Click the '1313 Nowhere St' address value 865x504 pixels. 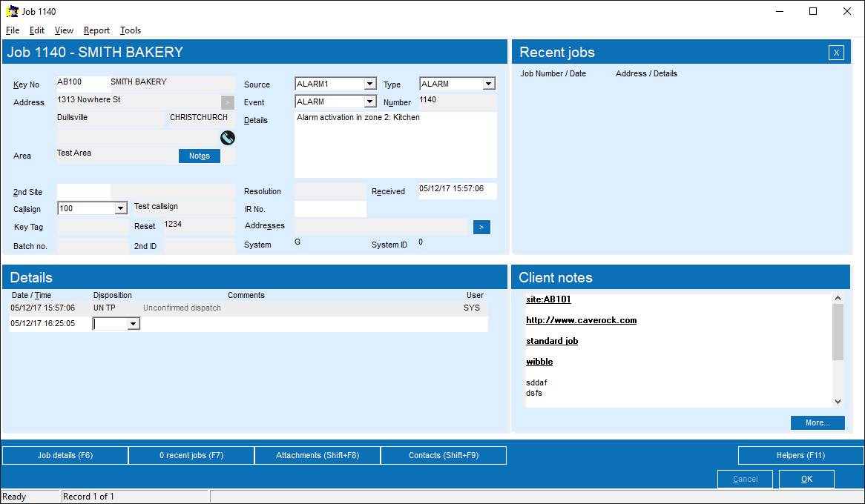pyautogui.click(x=89, y=100)
